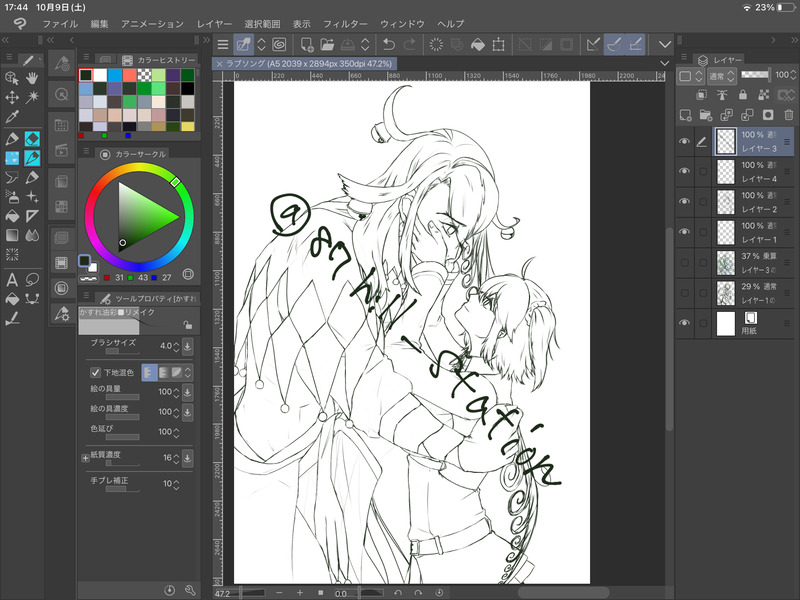The image size is (800, 600).
Task: Select the Auto select wand tool
Action: [32, 97]
